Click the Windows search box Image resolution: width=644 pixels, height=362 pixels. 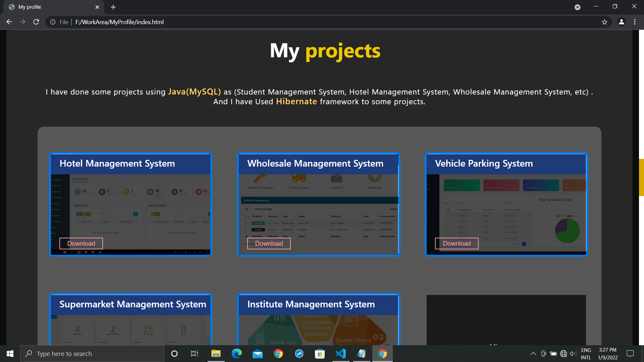pos(92,354)
